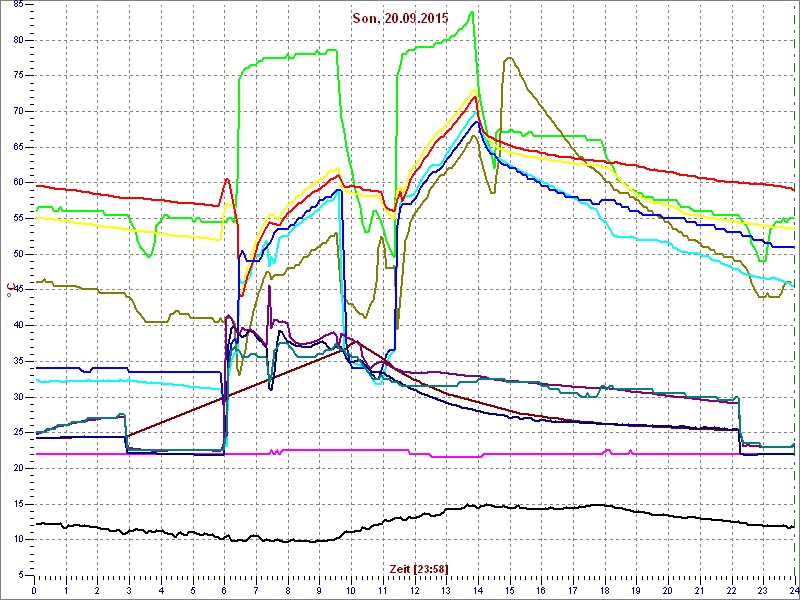Choose temperature axis value 30
Image resolution: width=800 pixels, height=600 pixels.
(17, 397)
